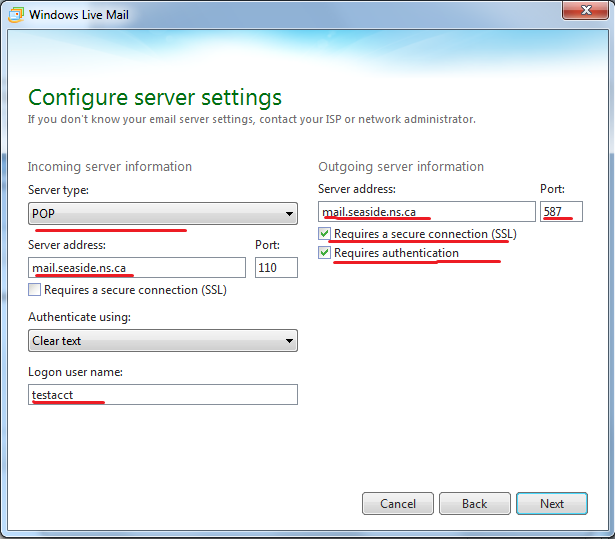
Task: Select the incoming port 110 field
Action: pyautogui.click(x=276, y=268)
